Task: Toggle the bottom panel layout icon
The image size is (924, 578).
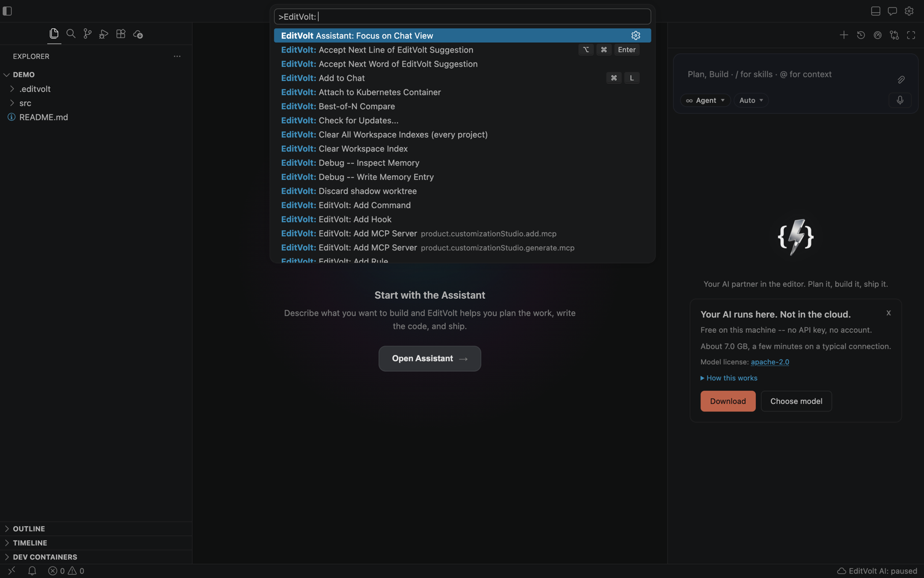Action: tap(875, 11)
